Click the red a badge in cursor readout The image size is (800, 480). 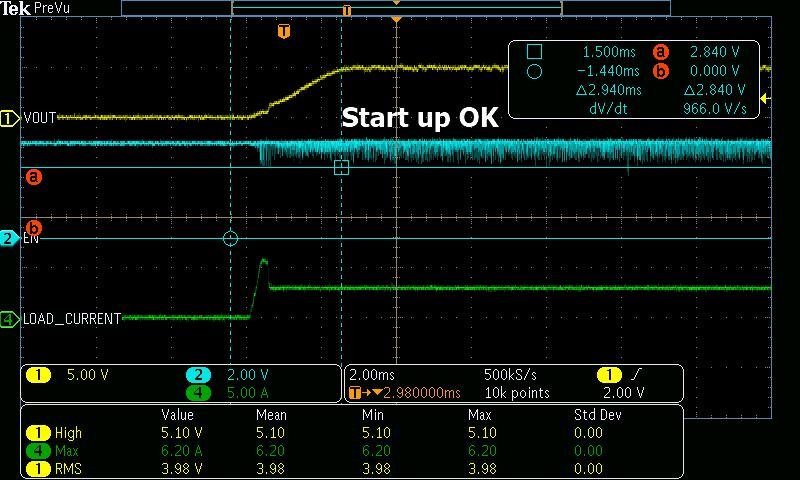tap(660, 52)
